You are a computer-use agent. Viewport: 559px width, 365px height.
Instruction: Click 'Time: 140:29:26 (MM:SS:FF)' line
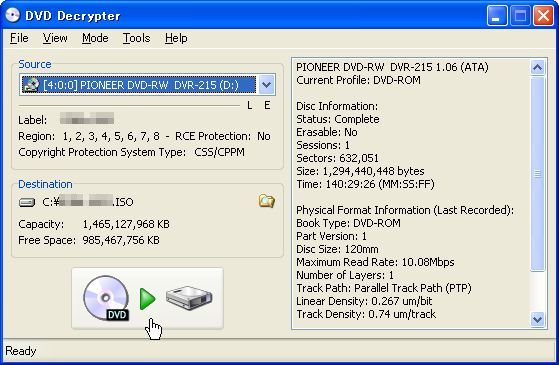(365, 184)
